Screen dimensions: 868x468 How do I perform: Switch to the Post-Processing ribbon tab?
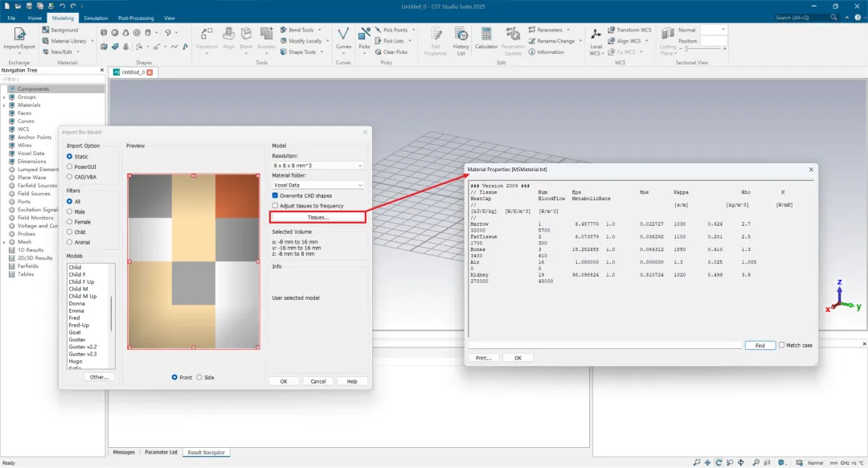point(136,18)
